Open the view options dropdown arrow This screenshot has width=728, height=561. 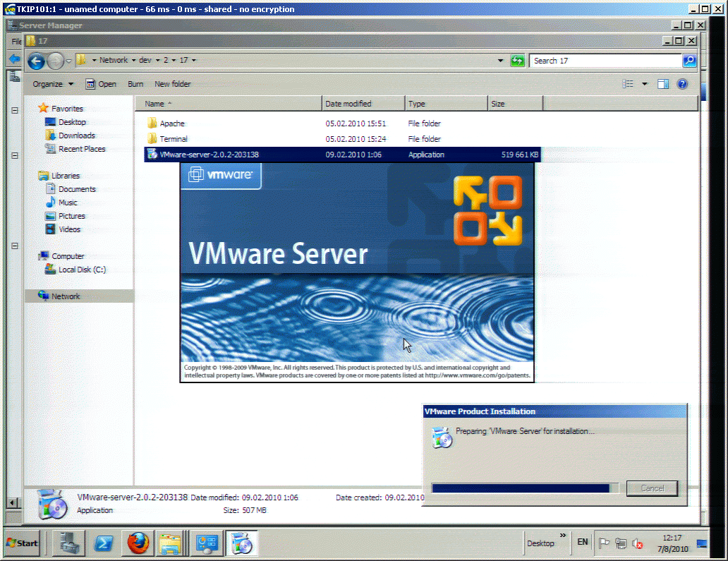click(645, 84)
